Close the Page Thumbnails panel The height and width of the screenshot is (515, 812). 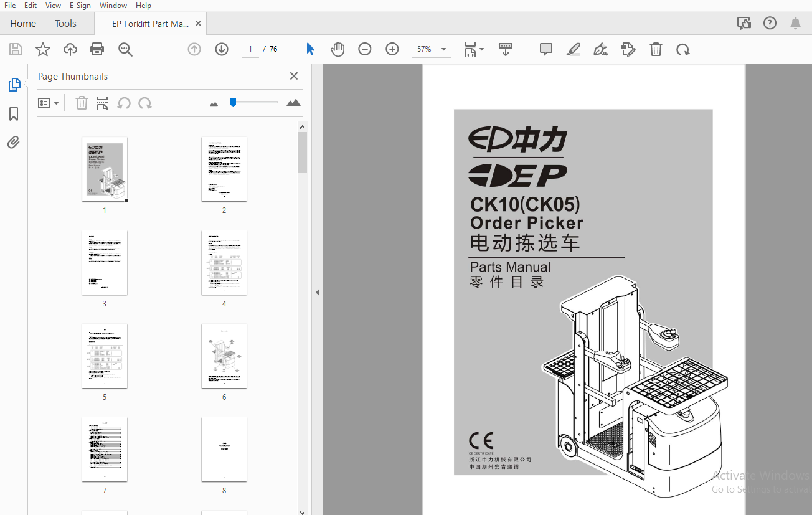(294, 76)
